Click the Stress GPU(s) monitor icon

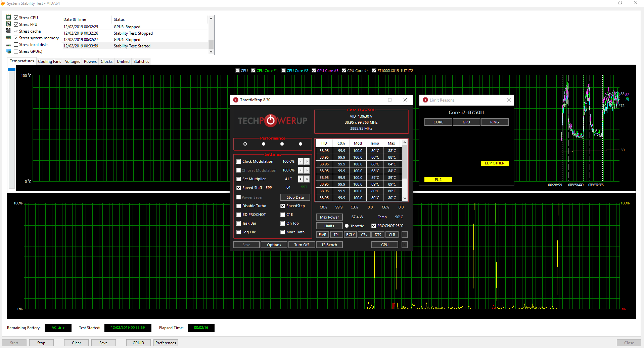[x=8, y=51]
